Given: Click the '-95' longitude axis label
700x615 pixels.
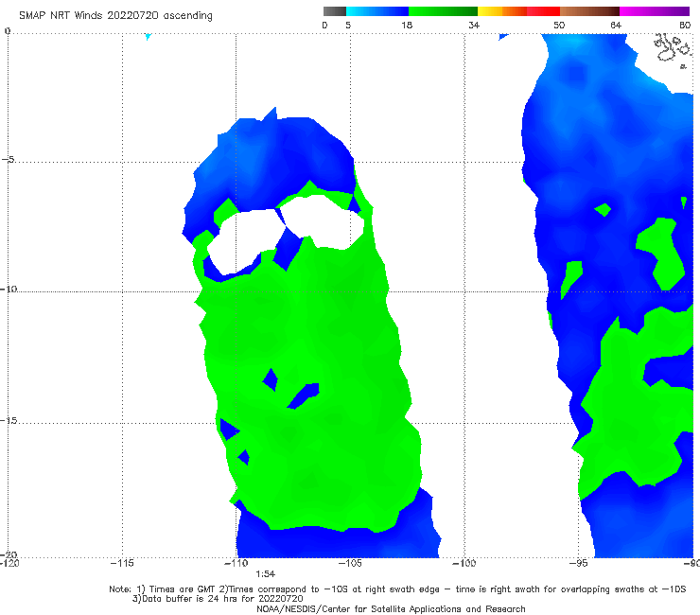Looking at the screenshot, I should (579, 563).
